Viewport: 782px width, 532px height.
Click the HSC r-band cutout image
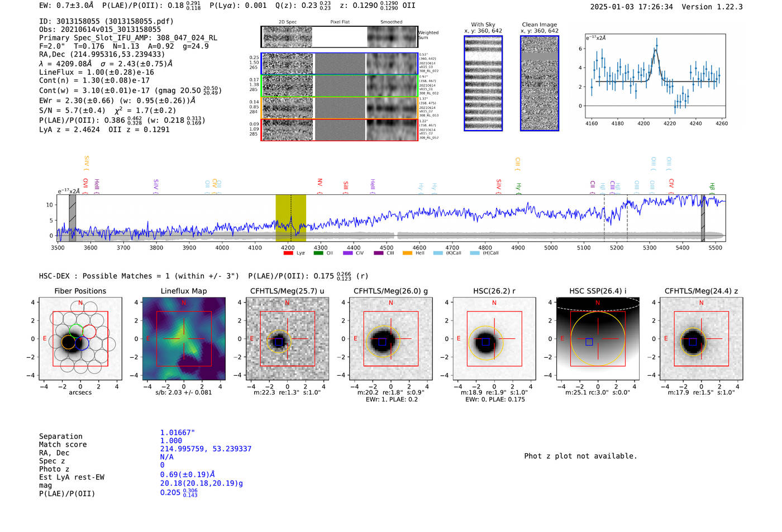(x=494, y=339)
